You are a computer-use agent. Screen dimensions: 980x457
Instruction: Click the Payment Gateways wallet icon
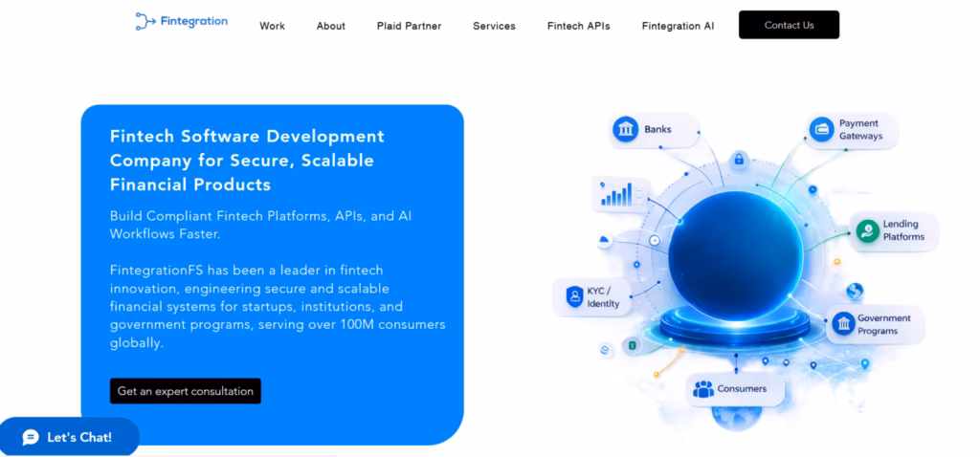(821, 129)
